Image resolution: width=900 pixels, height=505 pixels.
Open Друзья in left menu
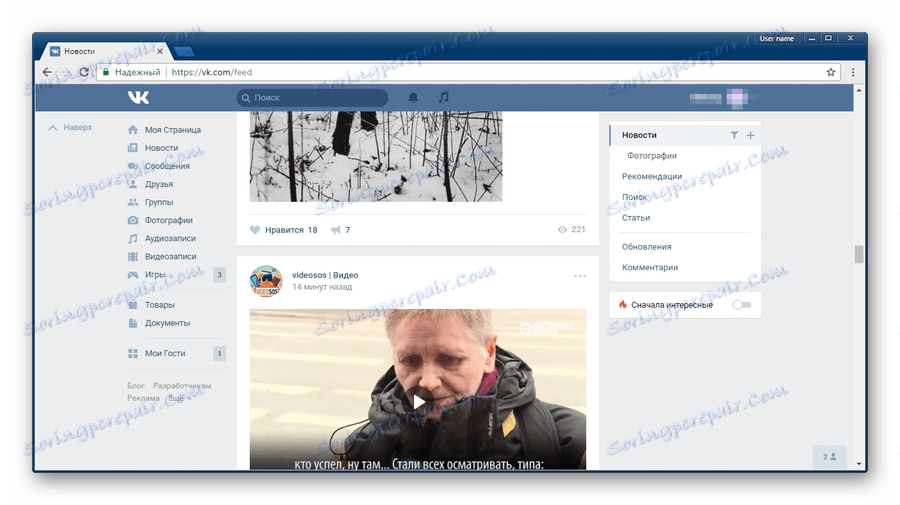159,184
